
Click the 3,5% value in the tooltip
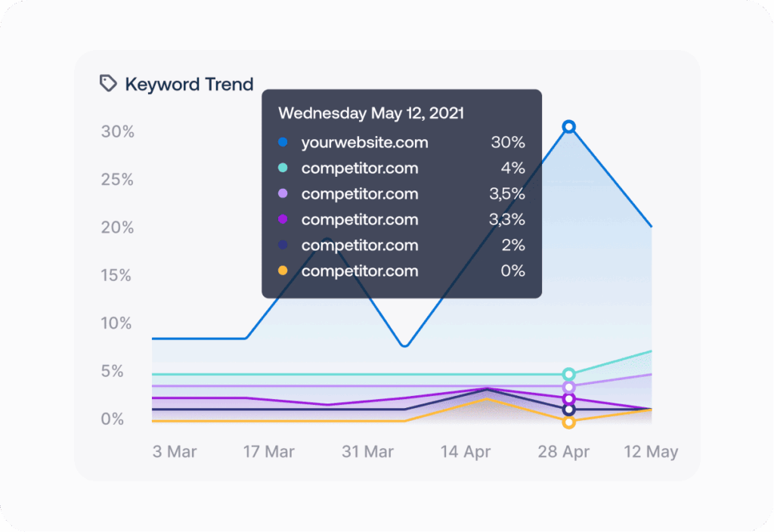tap(506, 193)
